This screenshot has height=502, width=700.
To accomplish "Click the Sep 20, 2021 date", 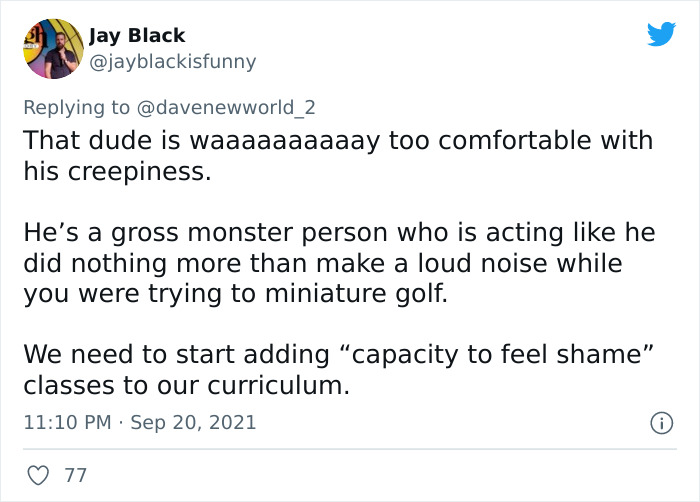I will point(193,423).
